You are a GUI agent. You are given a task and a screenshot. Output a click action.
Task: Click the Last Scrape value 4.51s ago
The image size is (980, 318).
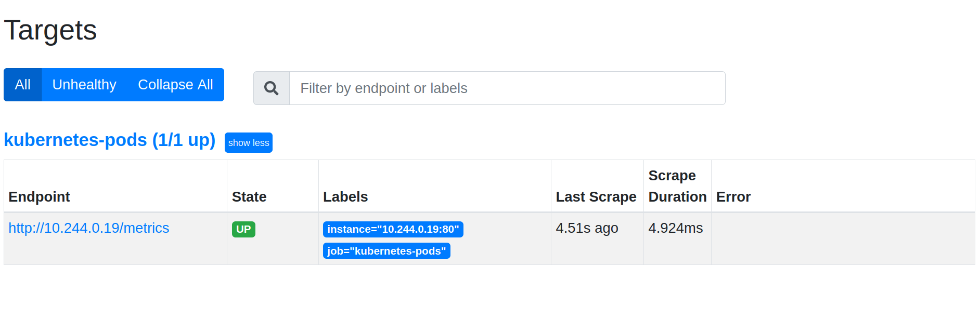click(x=587, y=228)
